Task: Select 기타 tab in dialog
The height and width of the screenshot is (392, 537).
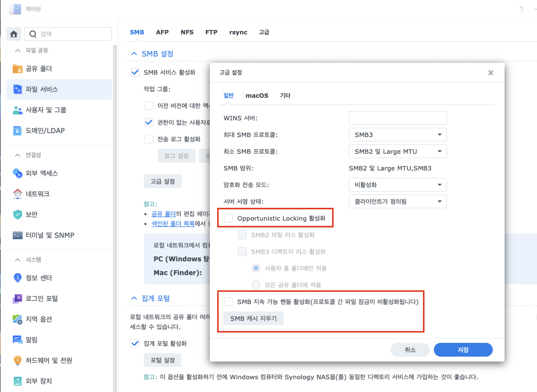Action: (x=285, y=95)
